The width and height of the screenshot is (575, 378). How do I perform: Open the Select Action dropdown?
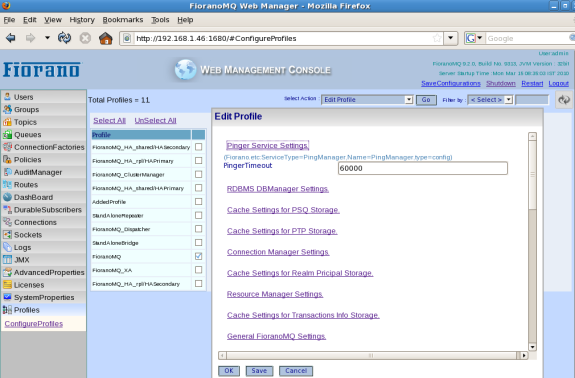[367, 100]
